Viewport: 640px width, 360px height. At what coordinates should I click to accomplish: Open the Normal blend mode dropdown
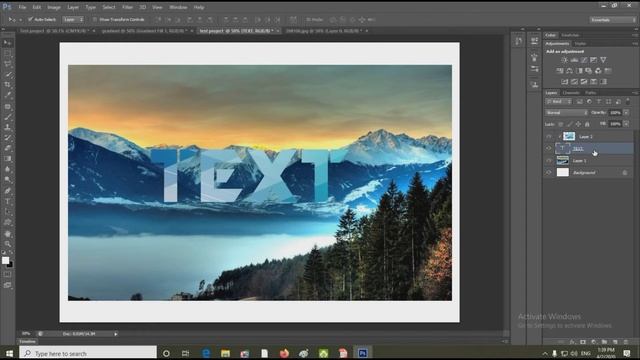click(566, 113)
